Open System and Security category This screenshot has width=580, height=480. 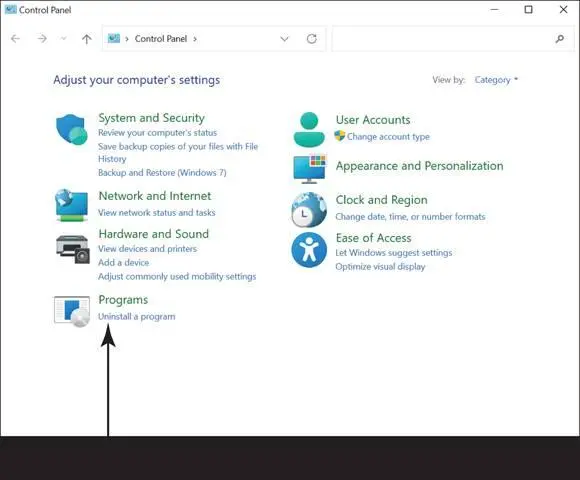click(x=151, y=118)
